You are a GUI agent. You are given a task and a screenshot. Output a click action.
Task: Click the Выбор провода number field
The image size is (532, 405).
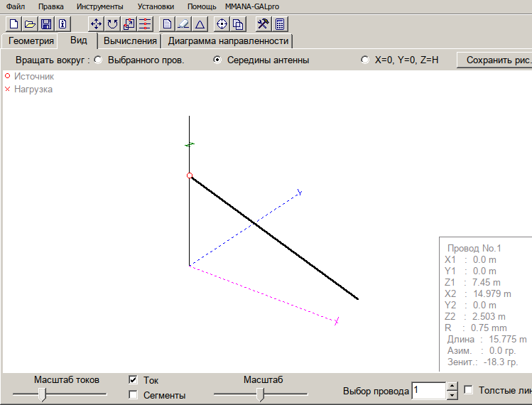coord(428,391)
